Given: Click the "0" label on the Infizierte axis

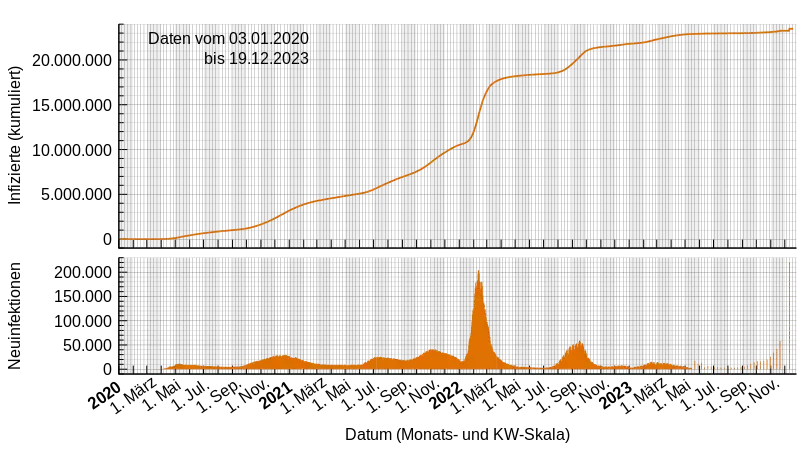Looking at the screenshot, I should [107, 239].
